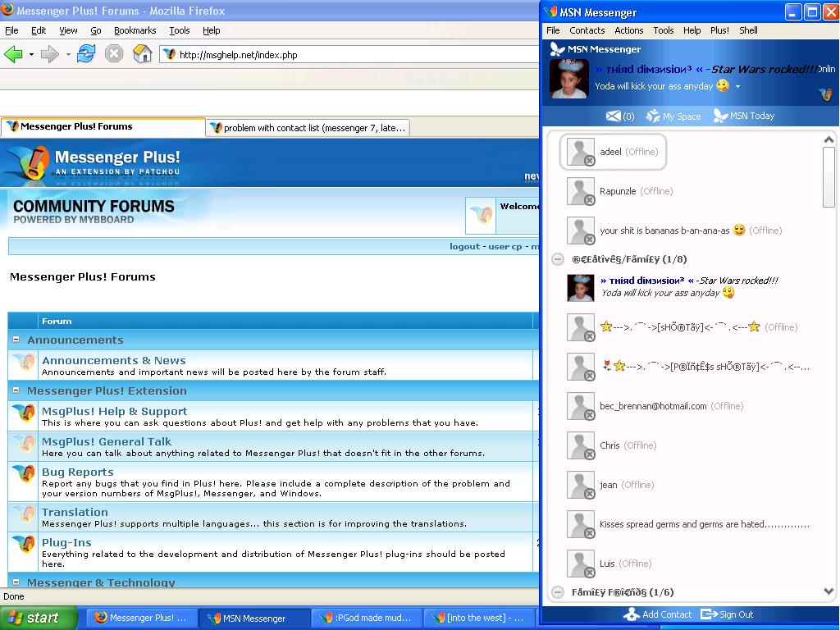Open My Space in MSN Messenger
The height and width of the screenshot is (630, 840).
click(x=654, y=116)
